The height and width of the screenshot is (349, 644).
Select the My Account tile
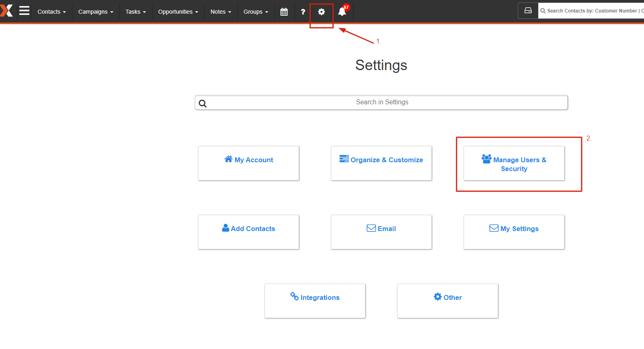[x=249, y=163]
